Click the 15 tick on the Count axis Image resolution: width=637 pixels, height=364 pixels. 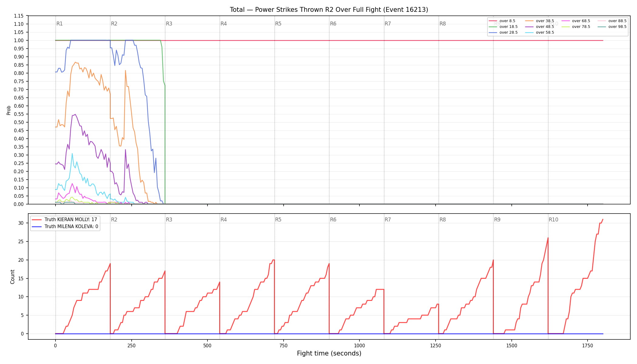click(x=21, y=278)
